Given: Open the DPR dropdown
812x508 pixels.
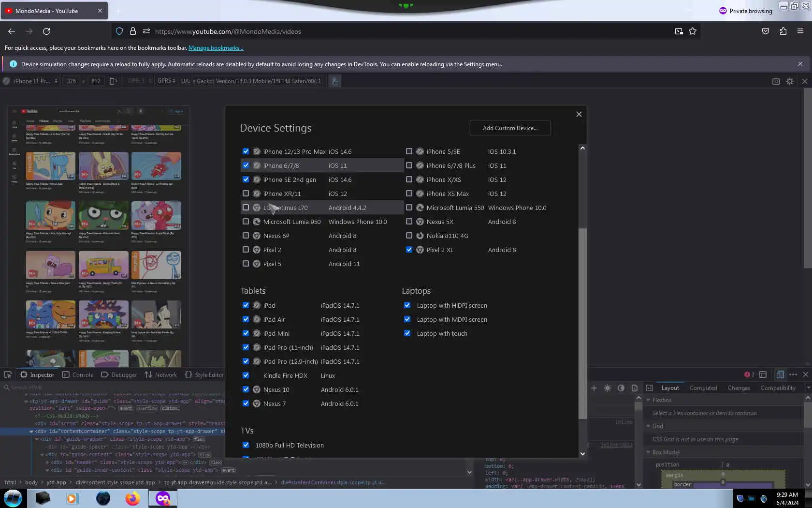Looking at the screenshot, I should pos(140,81).
